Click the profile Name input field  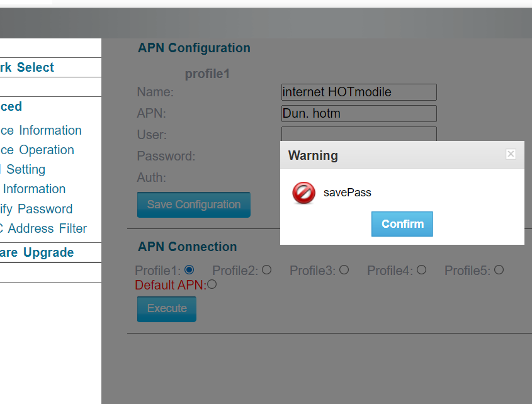point(358,93)
